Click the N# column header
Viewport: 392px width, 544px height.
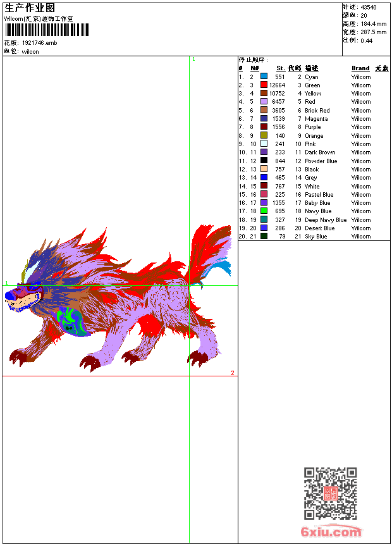255,68
